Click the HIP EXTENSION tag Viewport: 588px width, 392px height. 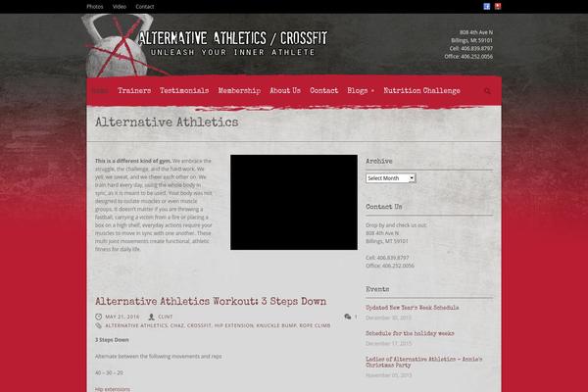click(x=234, y=325)
